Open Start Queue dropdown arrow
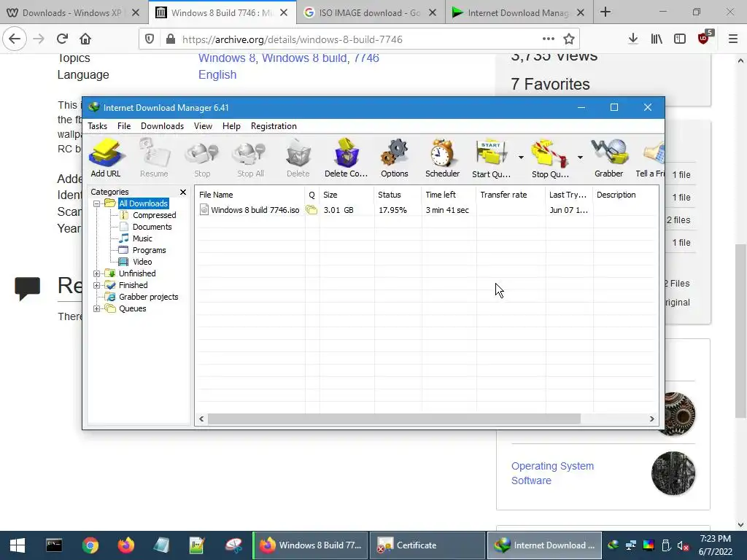747x560 pixels. click(x=521, y=157)
